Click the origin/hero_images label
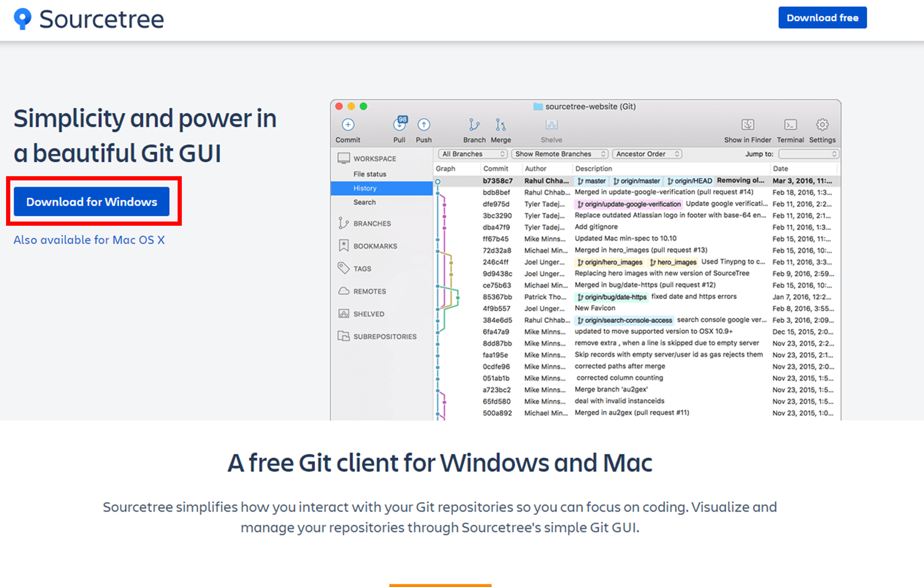The width and height of the screenshot is (924, 587). pyautogui.click(x=609, y=262)
